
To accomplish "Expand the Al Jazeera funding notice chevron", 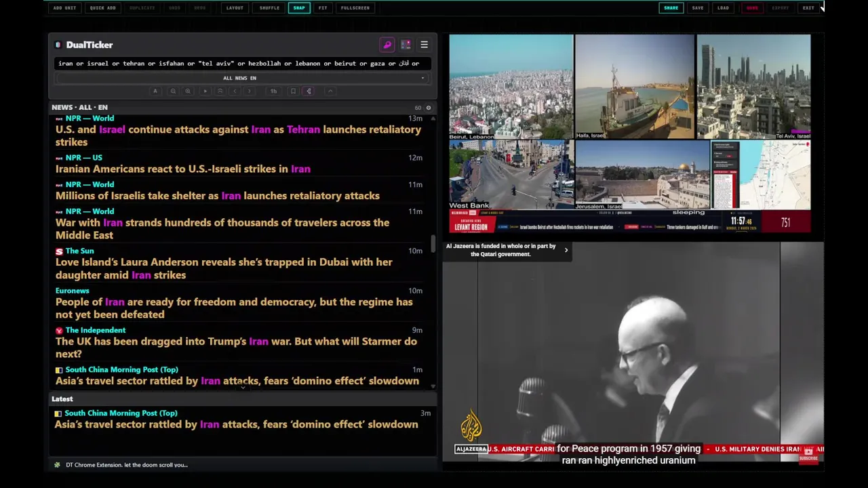I will pos(566,250).
